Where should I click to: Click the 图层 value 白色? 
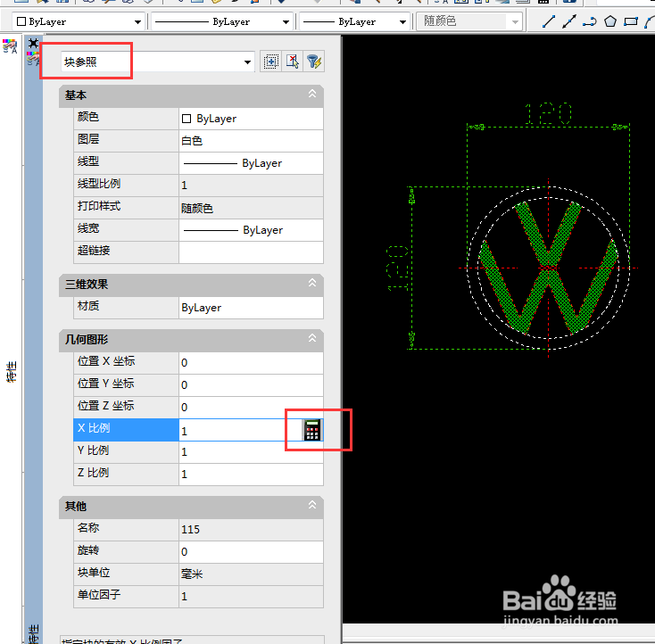(x=251, y=141)
